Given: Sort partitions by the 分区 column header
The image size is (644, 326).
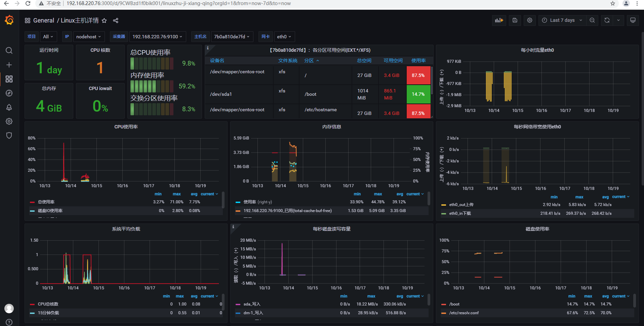Looking at the screenshot, I should [310, 60].
